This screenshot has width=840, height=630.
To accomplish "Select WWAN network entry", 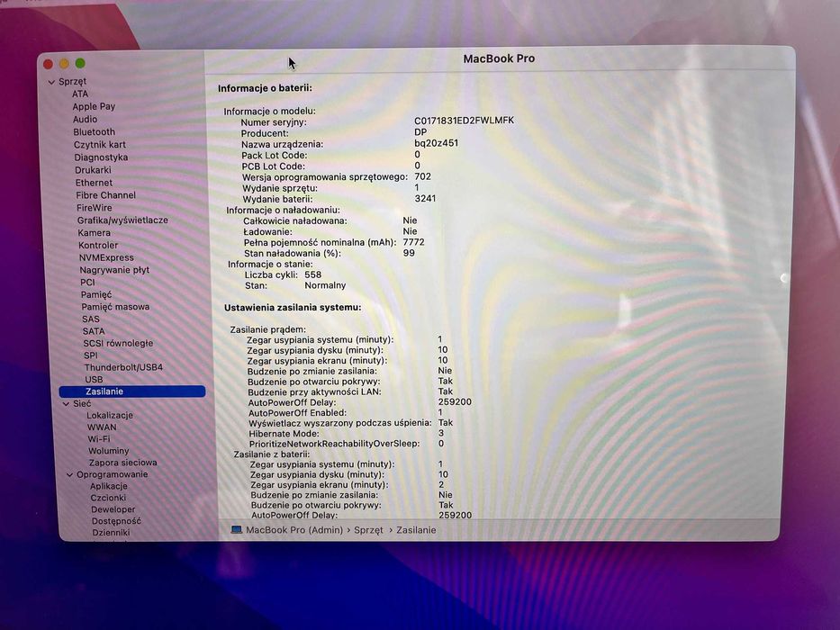I will 102,427.
